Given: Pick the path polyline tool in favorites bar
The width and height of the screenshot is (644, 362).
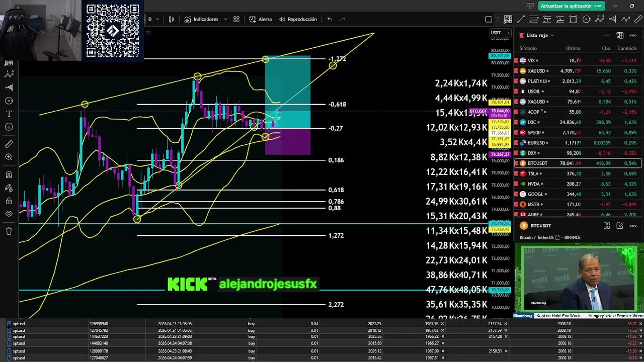Looking at the screenshot, I should coord(625,19).
